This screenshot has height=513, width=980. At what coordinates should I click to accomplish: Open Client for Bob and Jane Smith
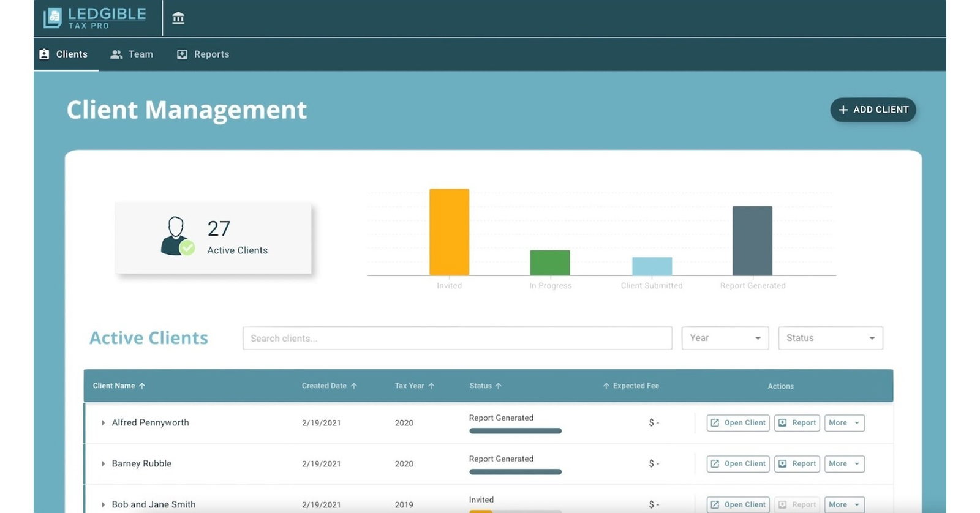coord(738,504)
